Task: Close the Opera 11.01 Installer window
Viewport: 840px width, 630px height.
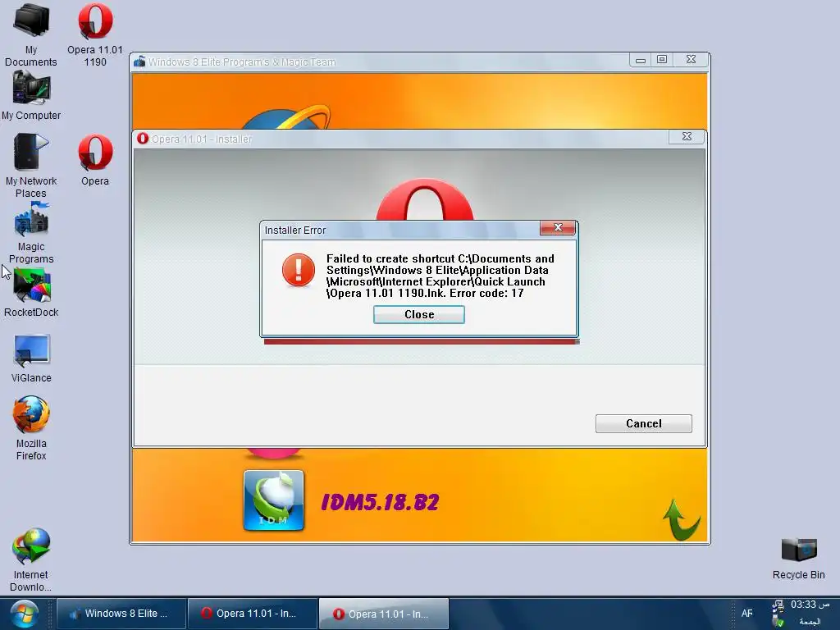Action: [x=687, y=137]
